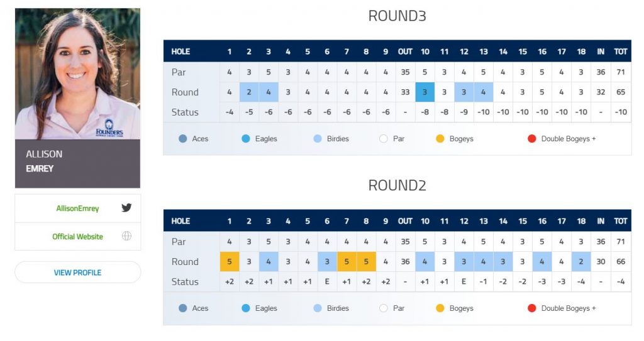
Task: Click the globe icon beside Official Website
Action: pos(126,237)
